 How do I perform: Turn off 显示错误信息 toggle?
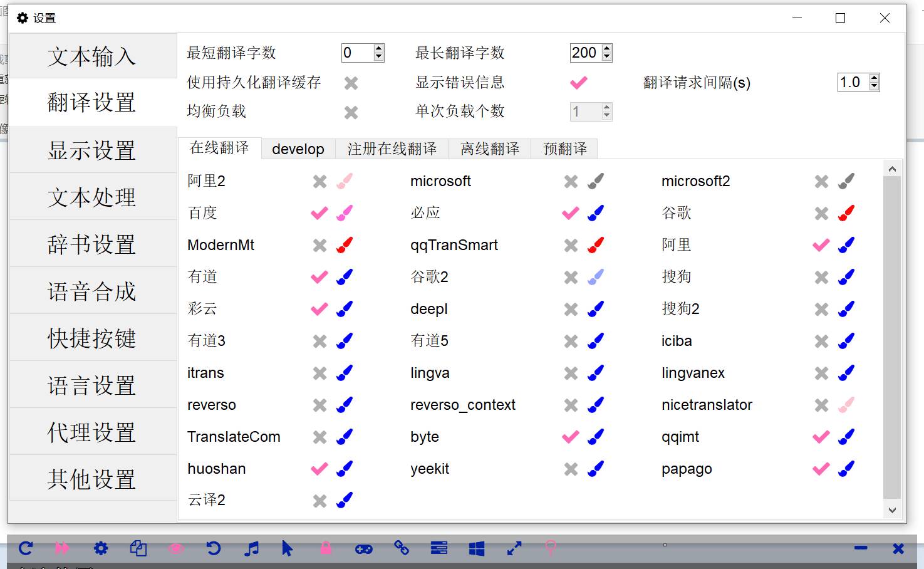(x=579, y=83)
